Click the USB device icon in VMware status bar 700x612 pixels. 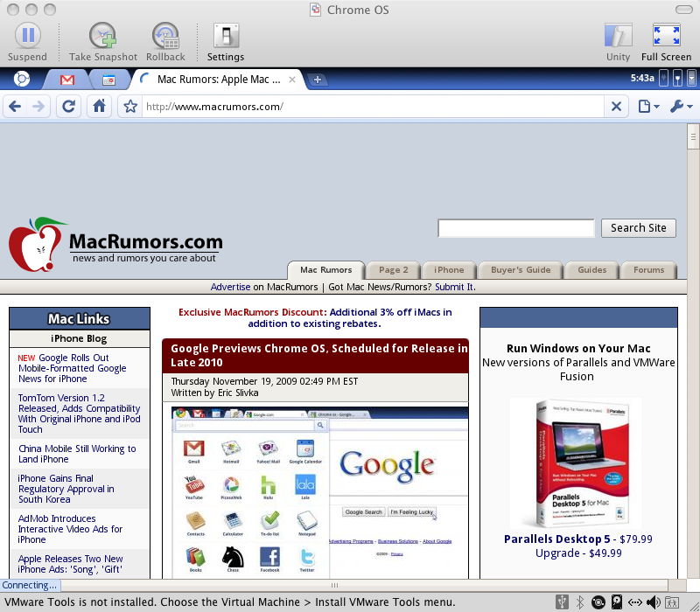(562, 602)
